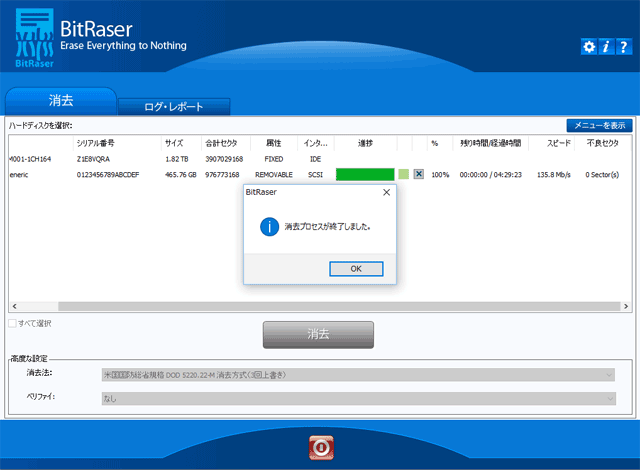Screen dimensions: 640x470
Task: Click the light green status square
Action: 404,174
